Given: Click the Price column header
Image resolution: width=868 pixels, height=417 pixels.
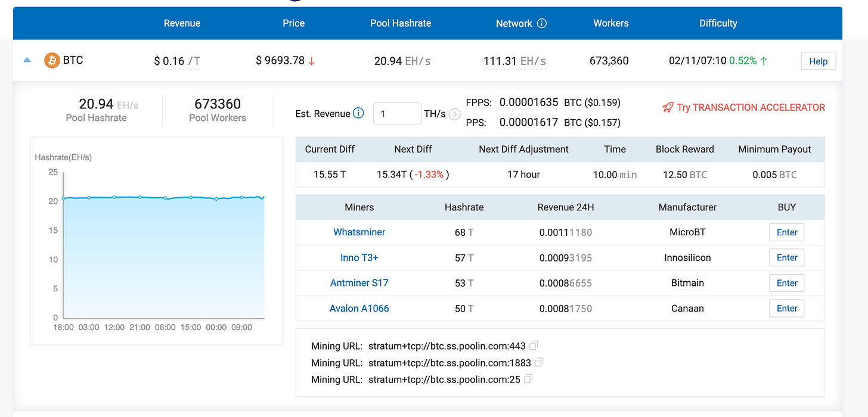Looking at the screenshot, I should (x=294, y=23).
